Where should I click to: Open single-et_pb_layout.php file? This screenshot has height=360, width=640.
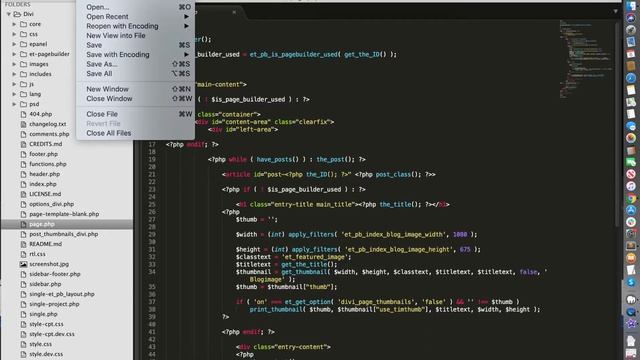point(62,294)
